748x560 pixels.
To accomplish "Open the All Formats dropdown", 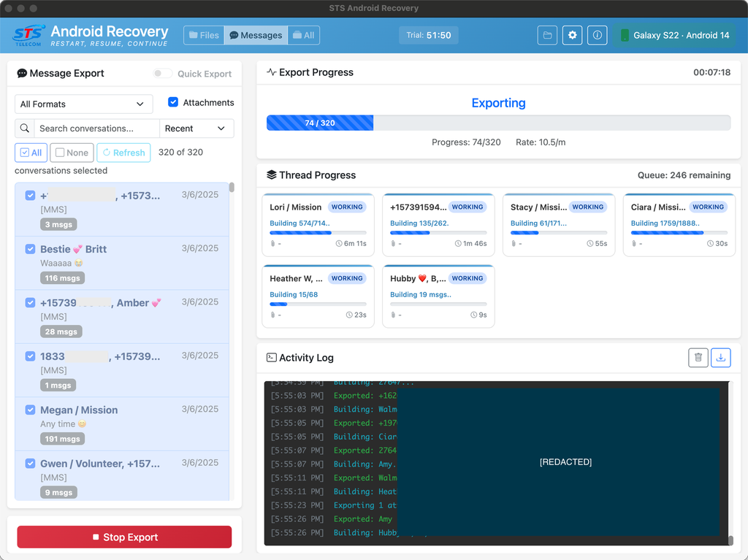I will point(83,104).
